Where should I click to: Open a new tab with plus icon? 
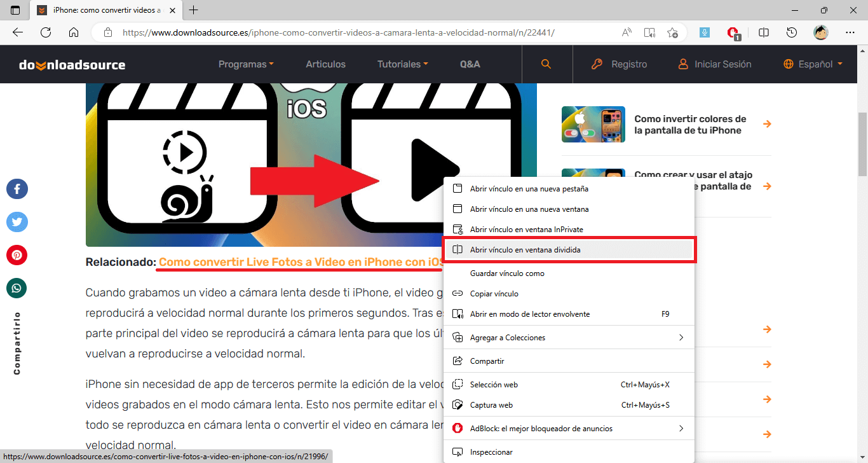point(194,10)
